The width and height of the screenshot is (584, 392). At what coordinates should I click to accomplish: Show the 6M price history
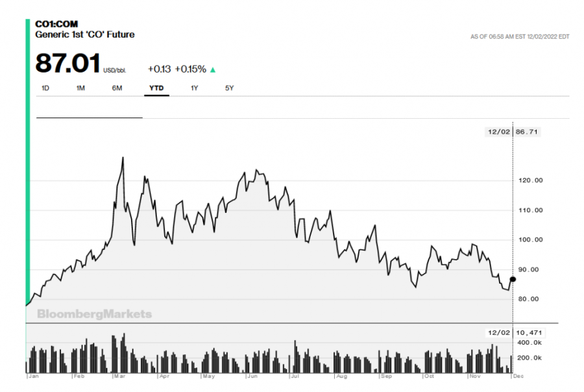[x=117, y=88]
